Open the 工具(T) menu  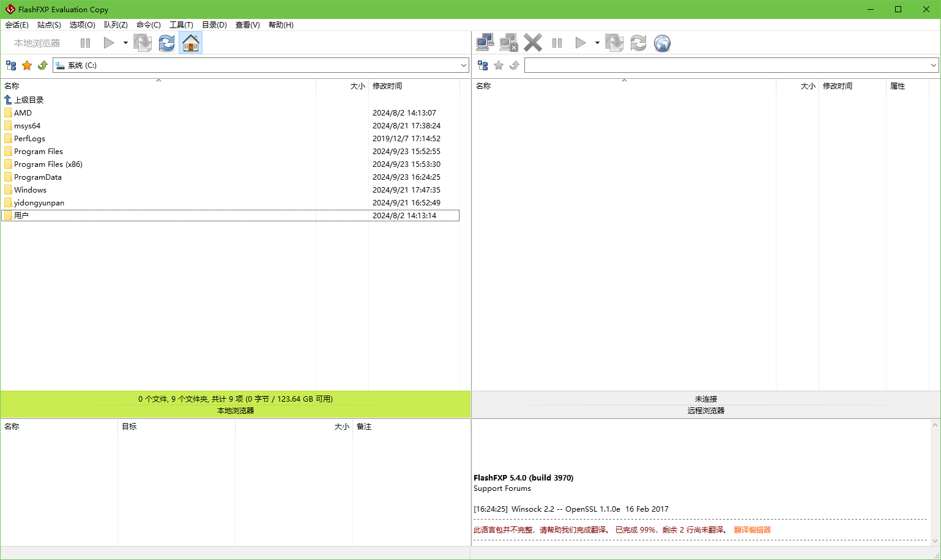(181, 25)
